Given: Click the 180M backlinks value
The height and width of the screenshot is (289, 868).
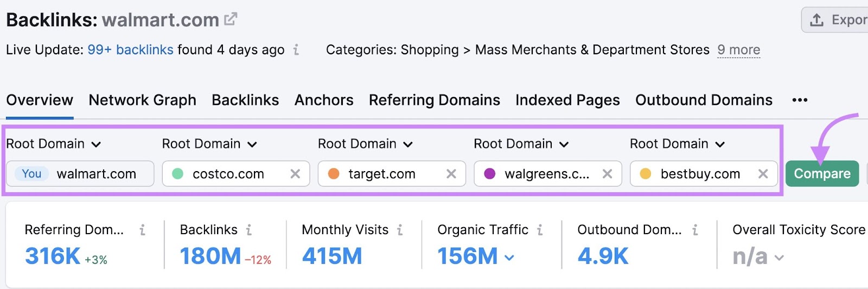Looking at the screenshot, I should (210, 256).
